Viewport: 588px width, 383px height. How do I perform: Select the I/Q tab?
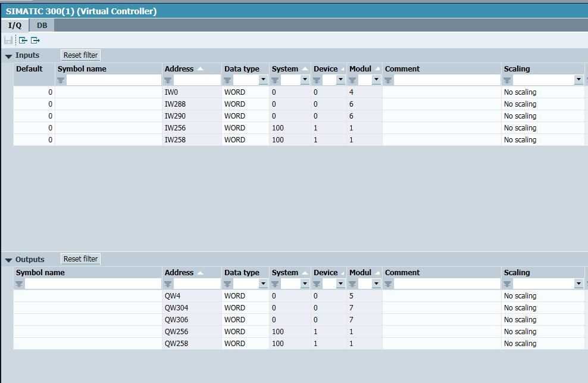click(x=15, y=25)
